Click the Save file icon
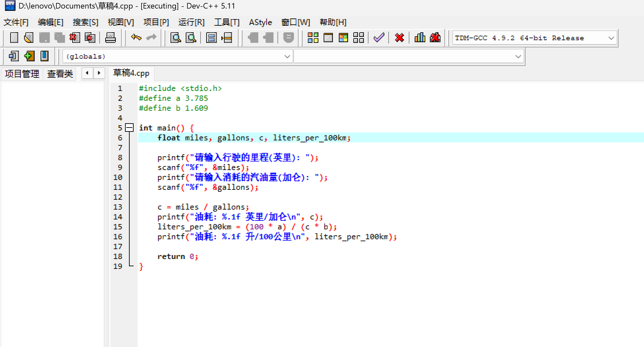Viewport: 644px width, 347px height. coord(44,38)
